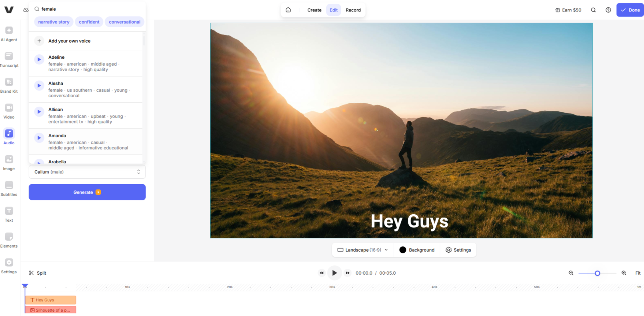Image resolution: width=644 pixels, height=316 pixels.
Task: Open the Brand Kit panel
Action: [9, 85]
